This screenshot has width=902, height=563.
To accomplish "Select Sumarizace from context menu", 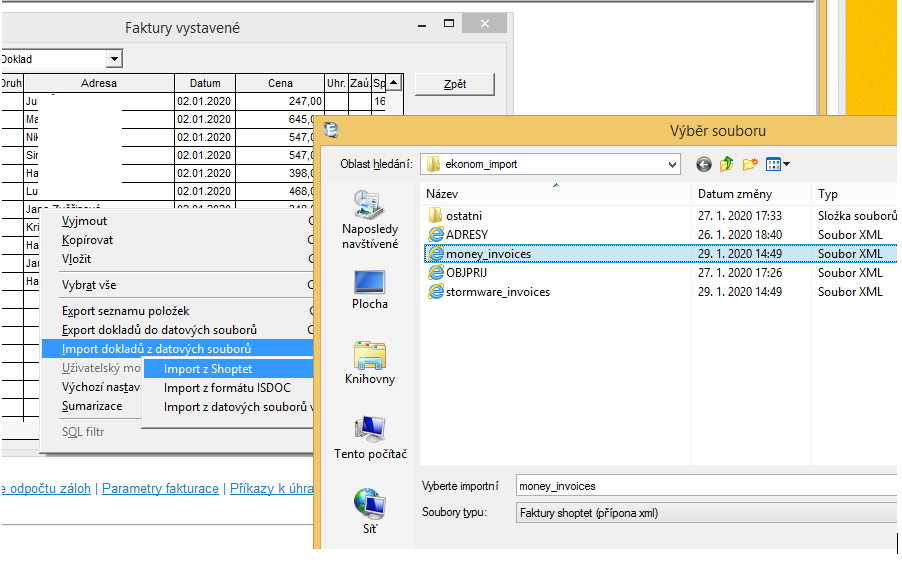I will (92, 406).
